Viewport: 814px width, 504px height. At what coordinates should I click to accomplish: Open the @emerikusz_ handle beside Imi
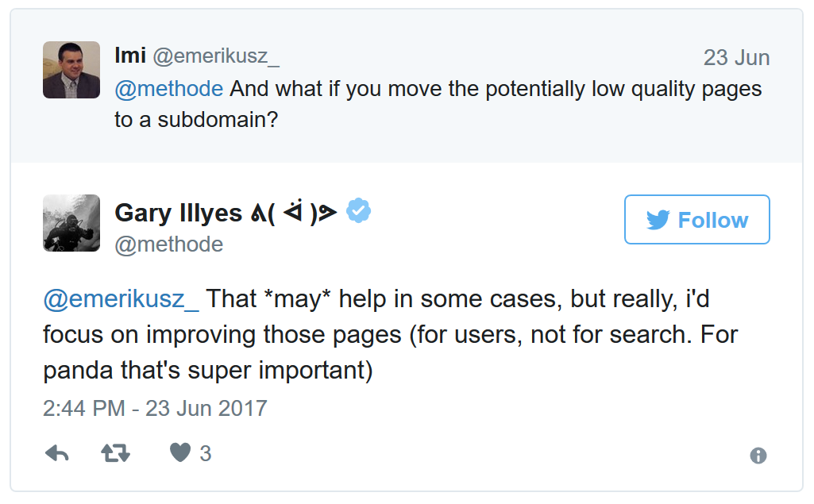pyautogui.click(x=215, y=57)
